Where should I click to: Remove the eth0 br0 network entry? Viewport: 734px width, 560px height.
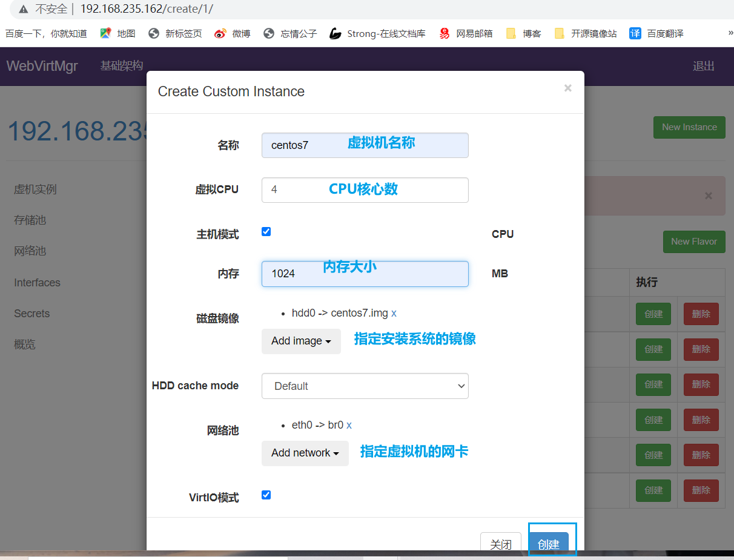[349, 425]
